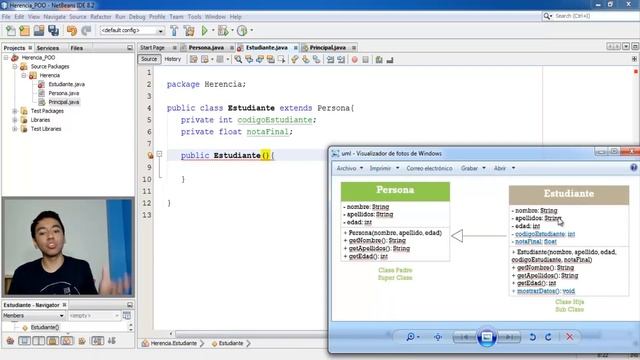This screenshot has height=360, width=640.
Task: Switch to the Principal.java editor tab
Action: (x=328, y=48)
